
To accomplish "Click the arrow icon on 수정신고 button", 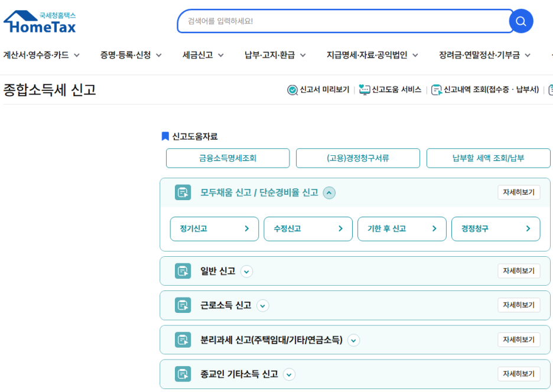I will pyautogui.click(x=341, y=229).
